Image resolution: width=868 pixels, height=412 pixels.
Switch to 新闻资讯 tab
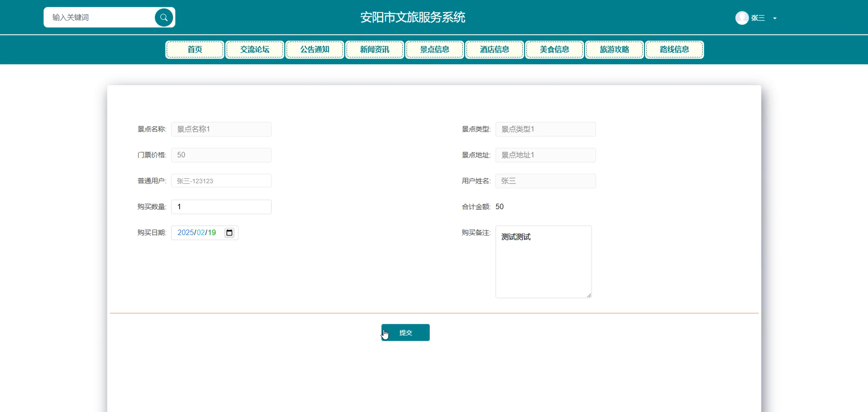[x=374, y=49]
